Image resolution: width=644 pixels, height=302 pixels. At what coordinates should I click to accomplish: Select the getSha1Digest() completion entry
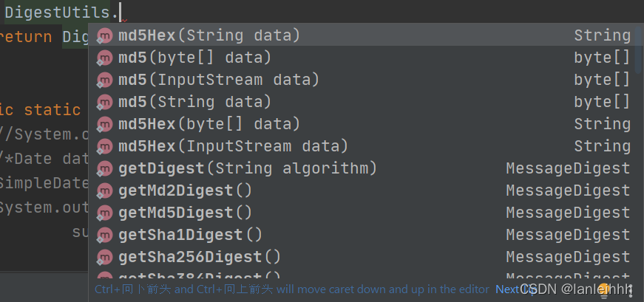pos(191,235)
